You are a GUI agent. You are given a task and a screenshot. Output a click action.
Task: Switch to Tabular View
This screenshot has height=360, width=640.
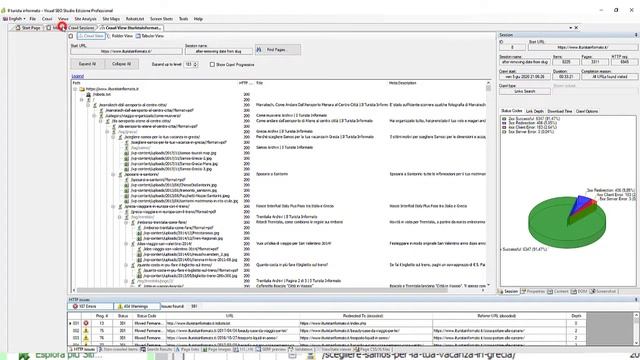[150, 36]
